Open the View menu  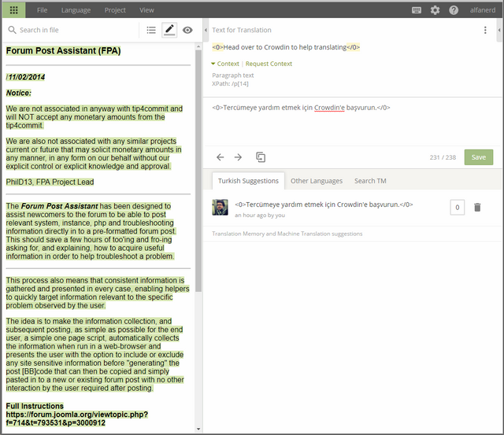[146, 10]
